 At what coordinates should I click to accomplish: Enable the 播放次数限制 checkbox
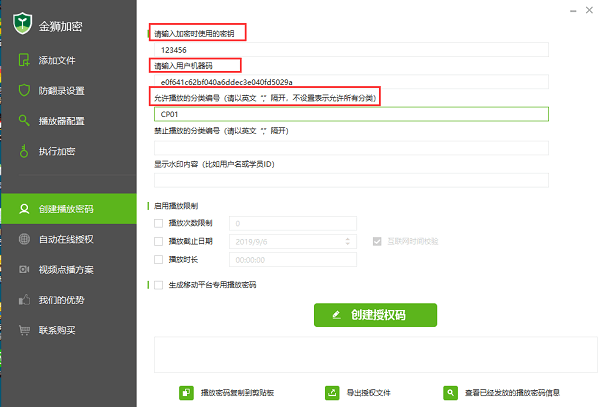(x=158, y=223)
